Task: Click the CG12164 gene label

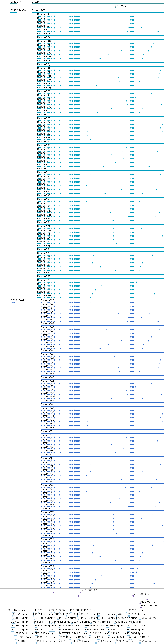Action: click(16, 2)
